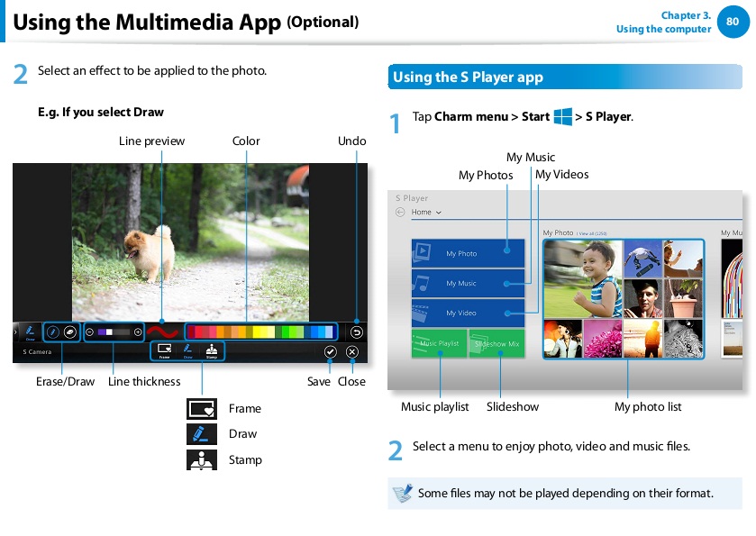Open the My Video tile
The image size is (756, 536).
[468, 313]
